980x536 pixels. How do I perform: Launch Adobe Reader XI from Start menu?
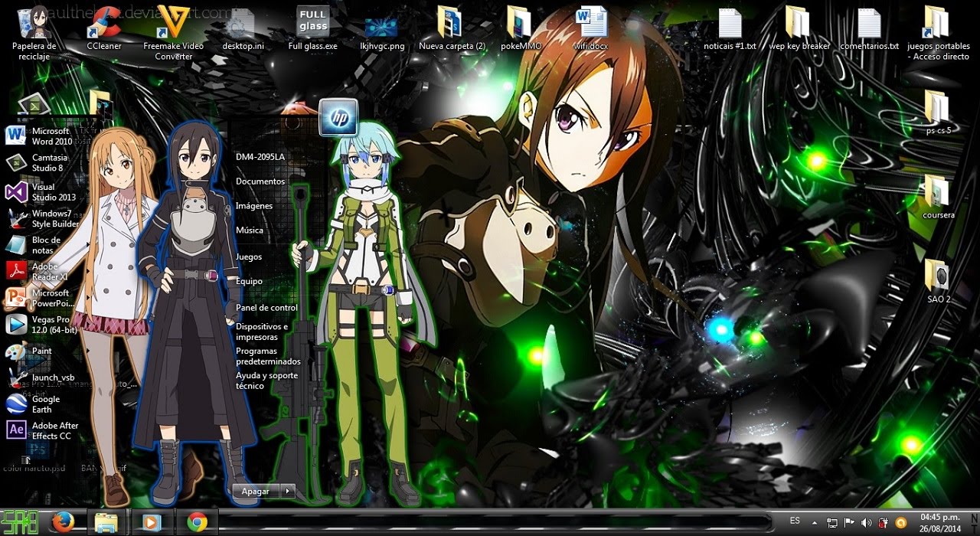[38, 271]
